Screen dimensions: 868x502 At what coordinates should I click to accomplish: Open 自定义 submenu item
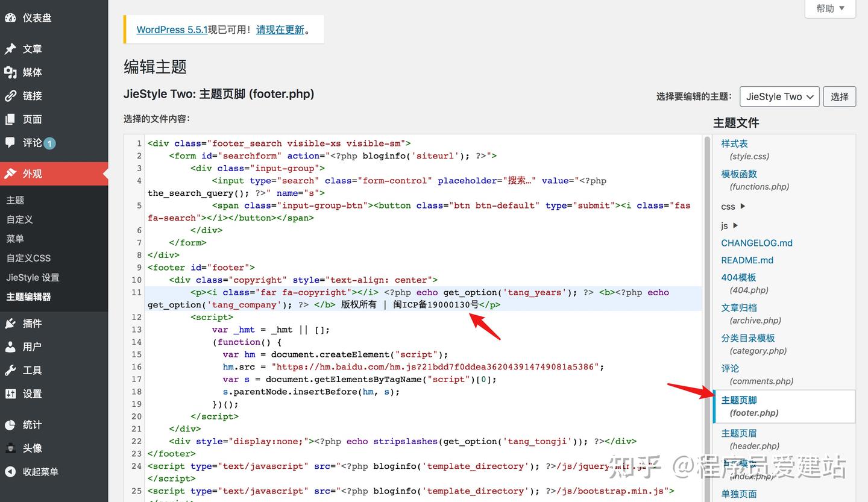point(20,219)
